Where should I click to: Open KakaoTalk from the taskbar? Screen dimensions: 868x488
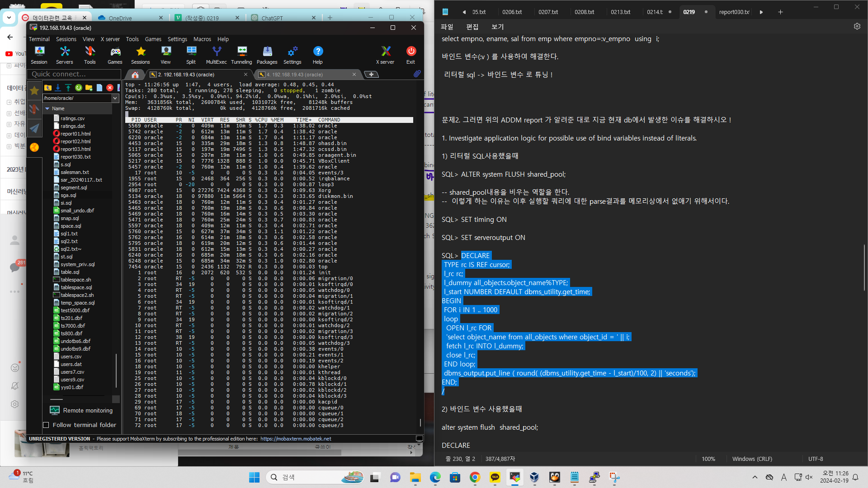tap(495, 477)
